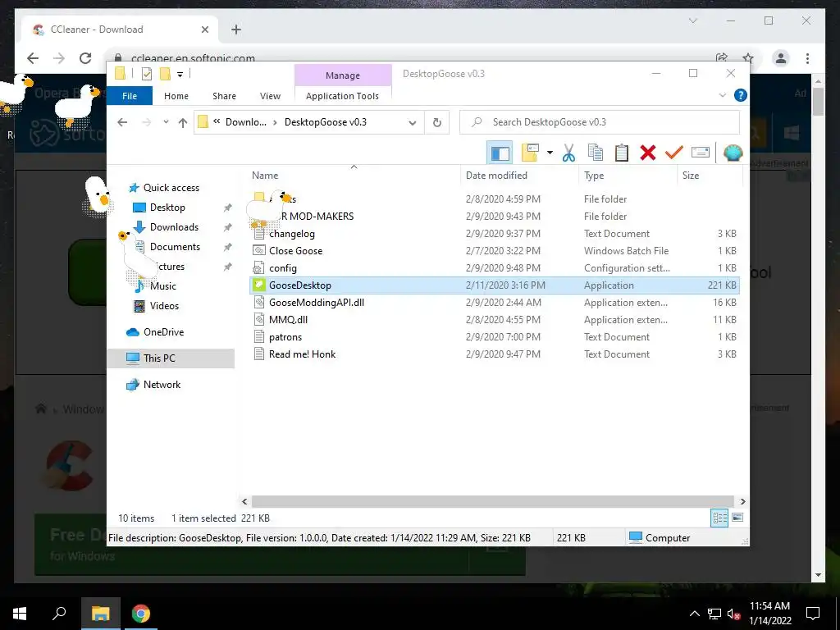The height and width of the screenshot is (630, 840).
Task: Click the Rename card icon
Action: coord(701,153)
